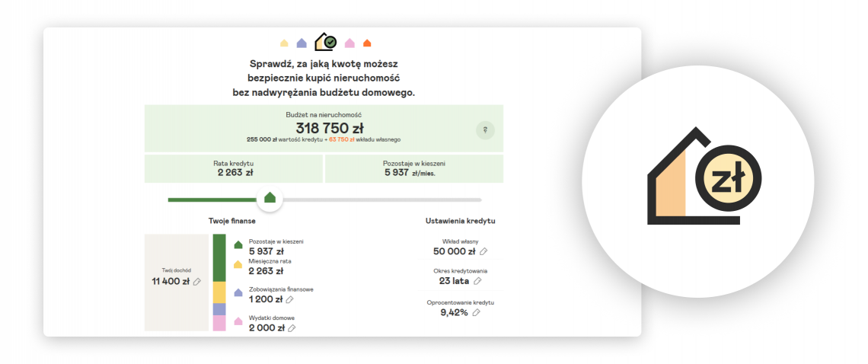Click pencil beside Okres kredytowania 23 lata
The width and height of the screenshot is (868, 364).
pos(477,281)
